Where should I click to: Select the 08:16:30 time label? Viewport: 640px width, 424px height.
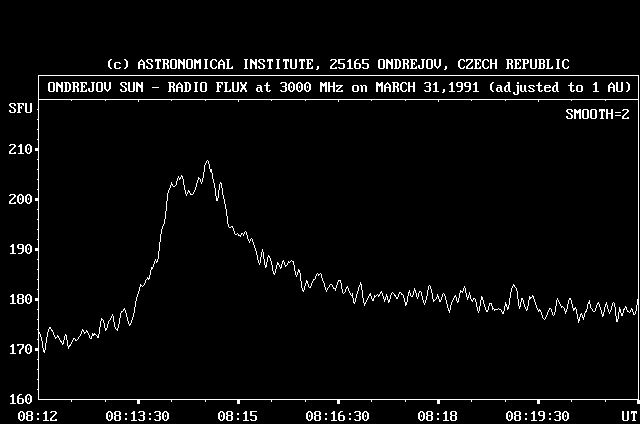[x=338, y=415]
